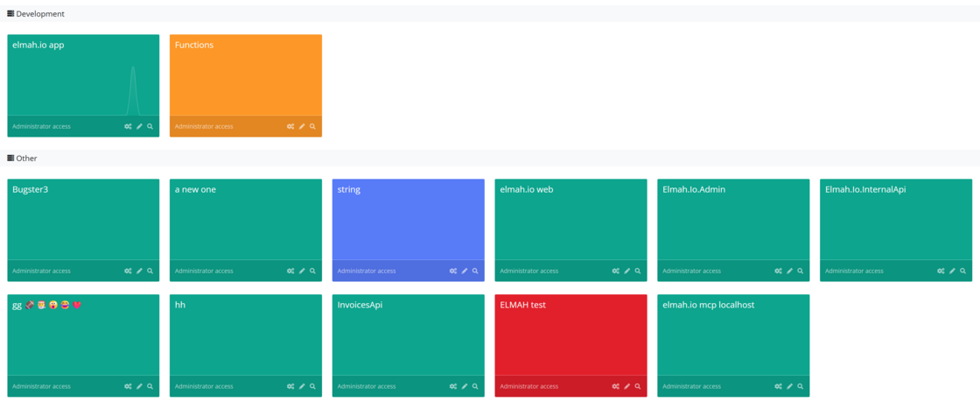
Task: Open settings gears on elmah.io mcp localhost card
Action: click(778, 386)
